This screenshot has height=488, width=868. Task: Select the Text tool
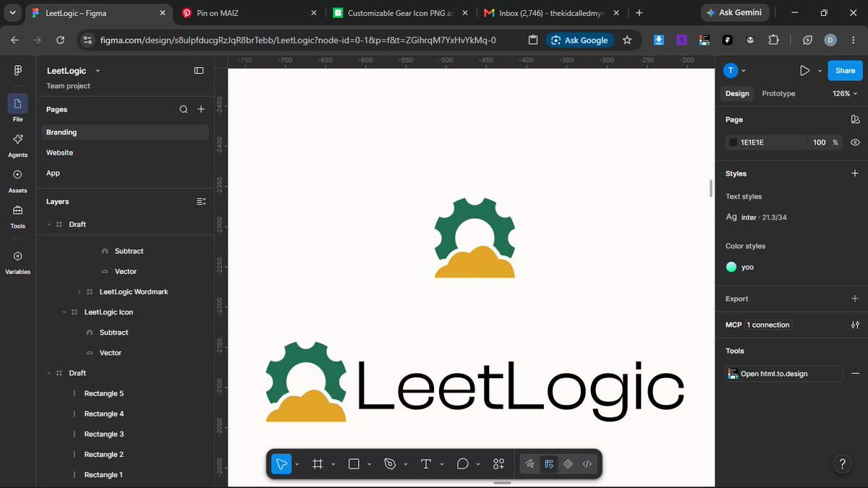426,464
